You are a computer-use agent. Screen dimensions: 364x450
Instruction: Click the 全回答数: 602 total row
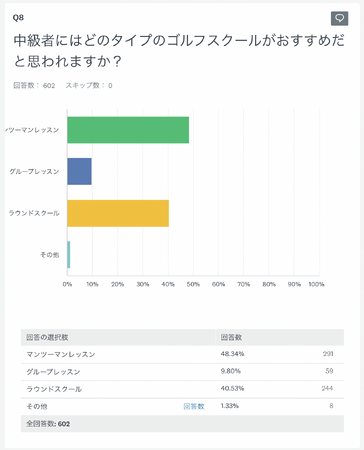coord(182,424)
